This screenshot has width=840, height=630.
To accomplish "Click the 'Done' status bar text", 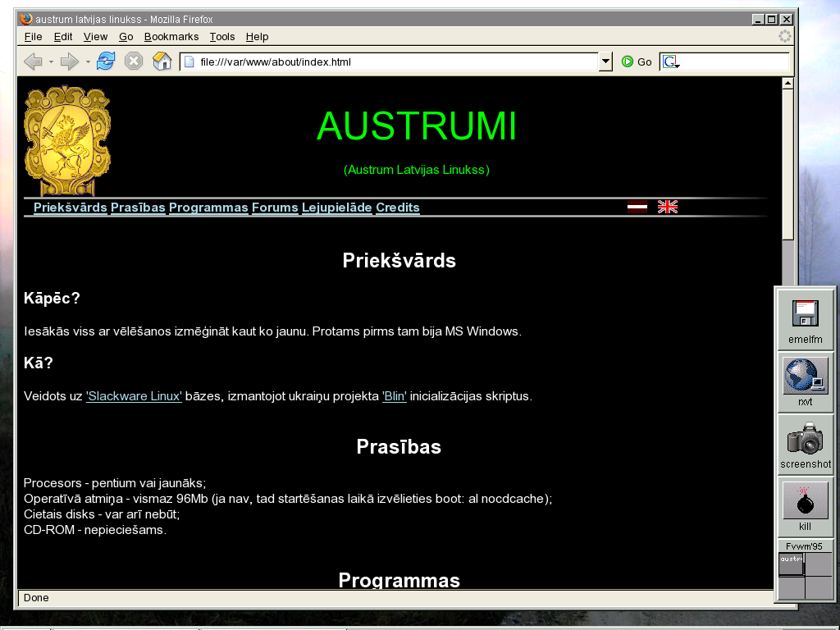I will [x=36, y=598].
